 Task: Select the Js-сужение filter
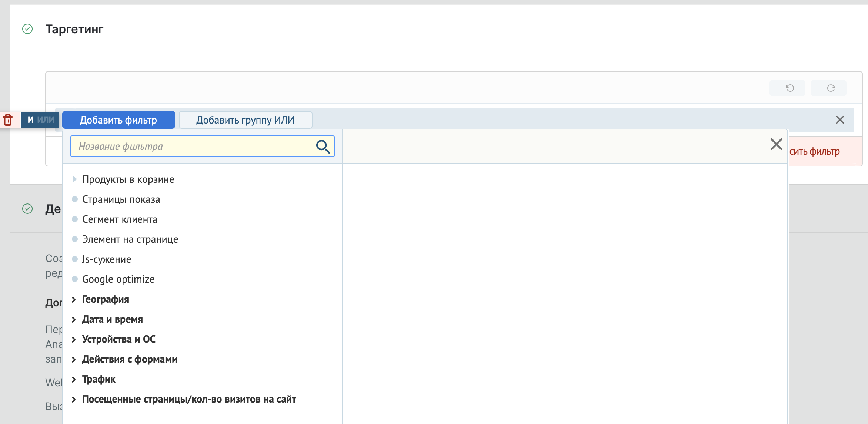107,259
